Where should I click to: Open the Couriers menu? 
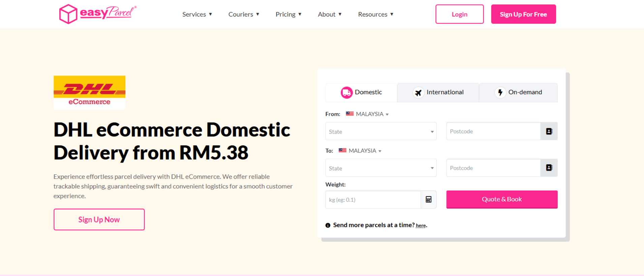pos(244,14)
